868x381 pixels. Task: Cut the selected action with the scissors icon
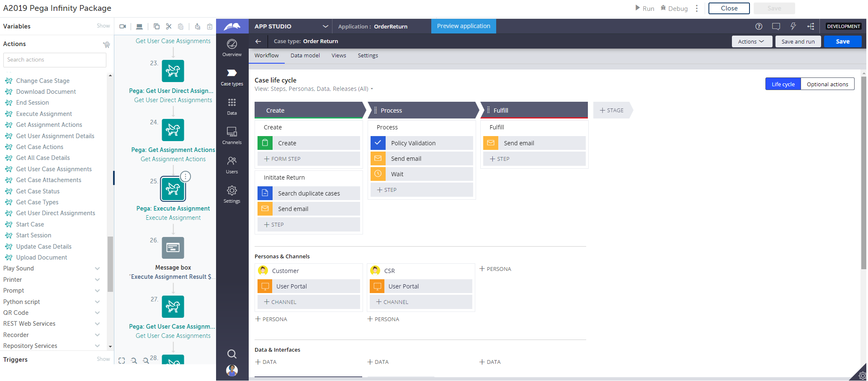[169, 26]
